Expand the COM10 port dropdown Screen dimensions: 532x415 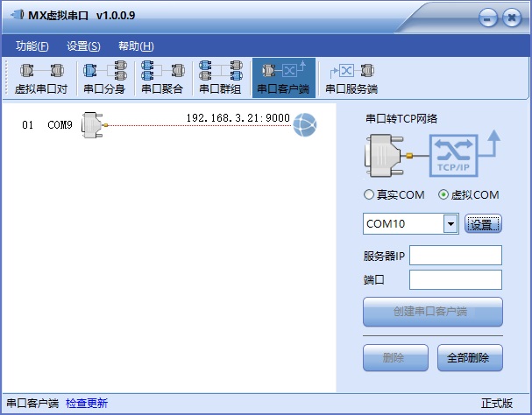point(450,224)
